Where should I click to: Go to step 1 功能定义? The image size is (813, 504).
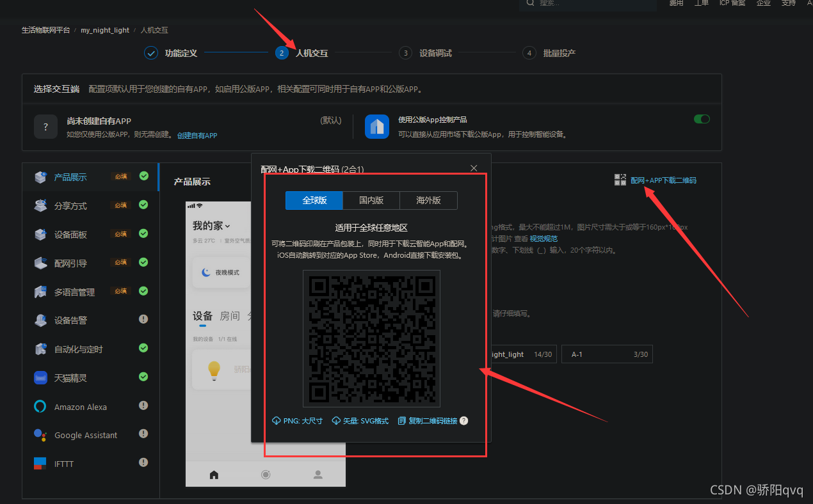(x=171, y=53)
